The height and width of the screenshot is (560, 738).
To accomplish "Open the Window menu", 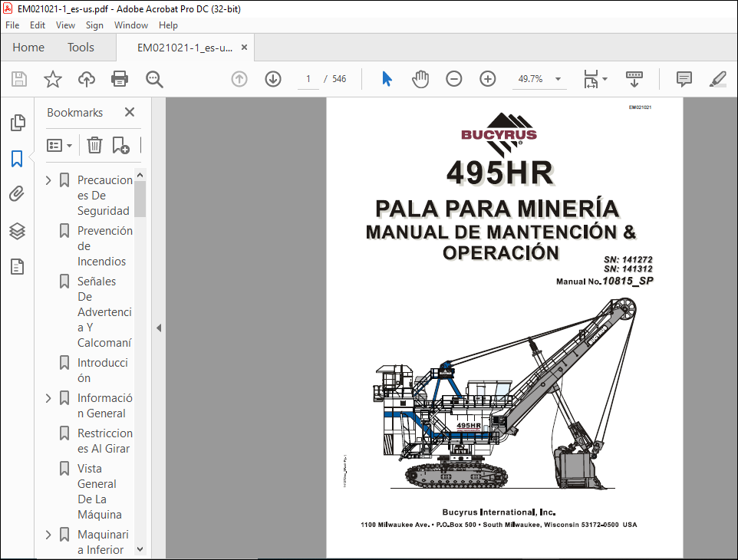I will pos(131,25).
